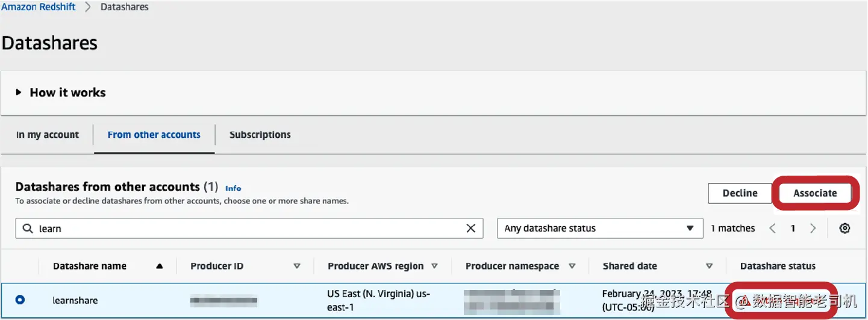Go to previous page arrow
This screenshot has height=320, width=868.
(x=773, y=229)
